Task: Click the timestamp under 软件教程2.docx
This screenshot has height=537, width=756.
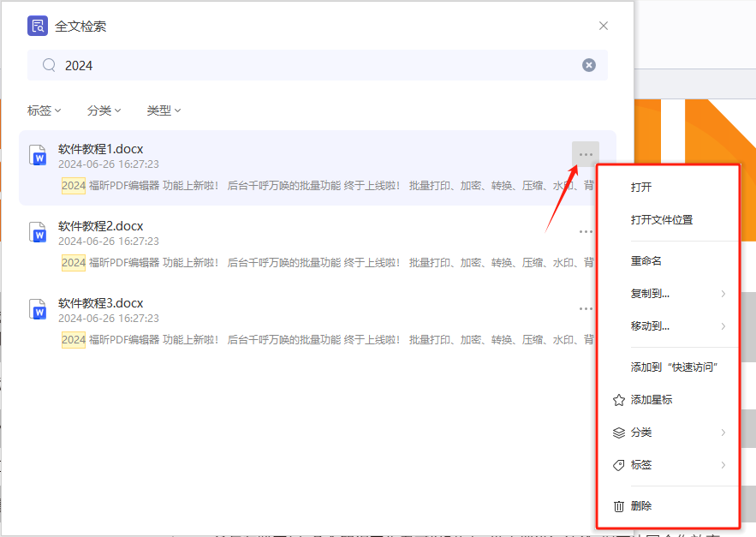Action: tap(109, 242)
